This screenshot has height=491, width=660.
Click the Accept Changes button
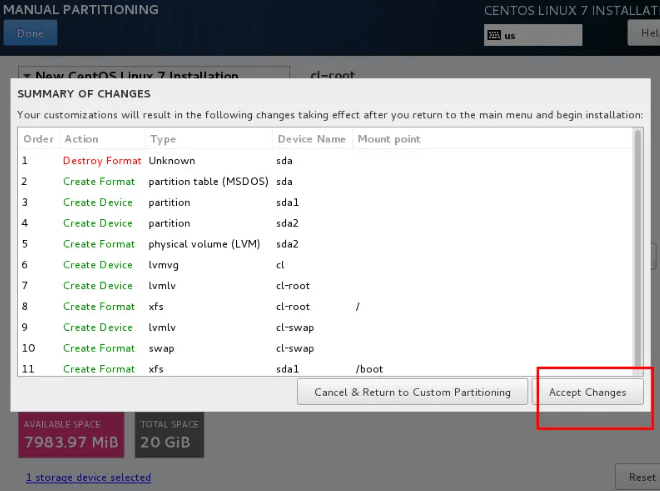pos(587,392)
